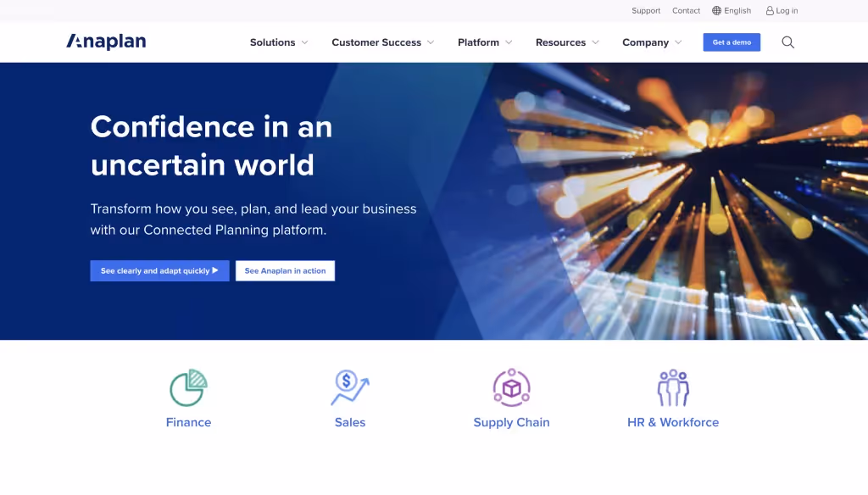Image resolution: width=868 pixels, height=495 pixels.
Task: Click See clearly and adapt quickly button
Action: (159, 270)
